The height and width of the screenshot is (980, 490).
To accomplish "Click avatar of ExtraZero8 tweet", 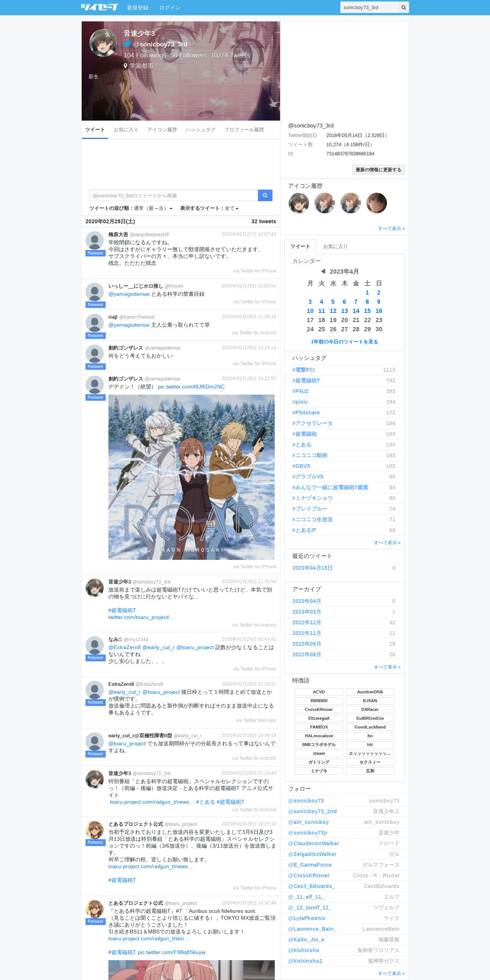I will [x=95, y=690].
